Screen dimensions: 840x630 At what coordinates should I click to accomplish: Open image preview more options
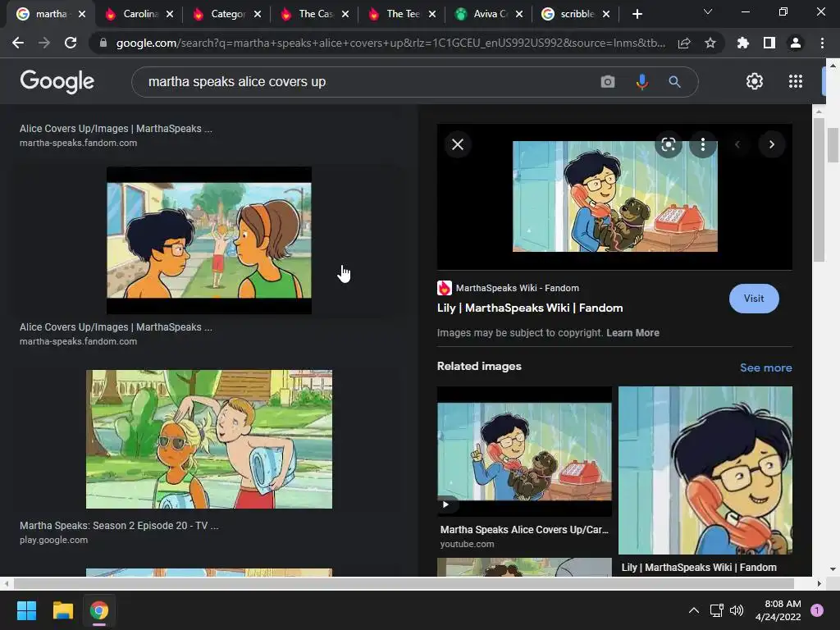pyautogui.click(x=703, y=144)
